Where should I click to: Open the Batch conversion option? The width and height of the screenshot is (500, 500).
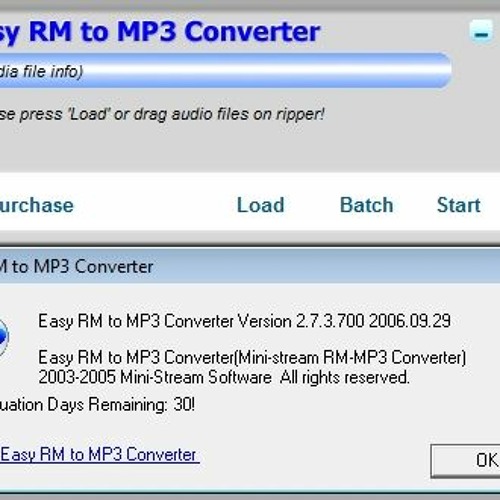click(366, 205)
